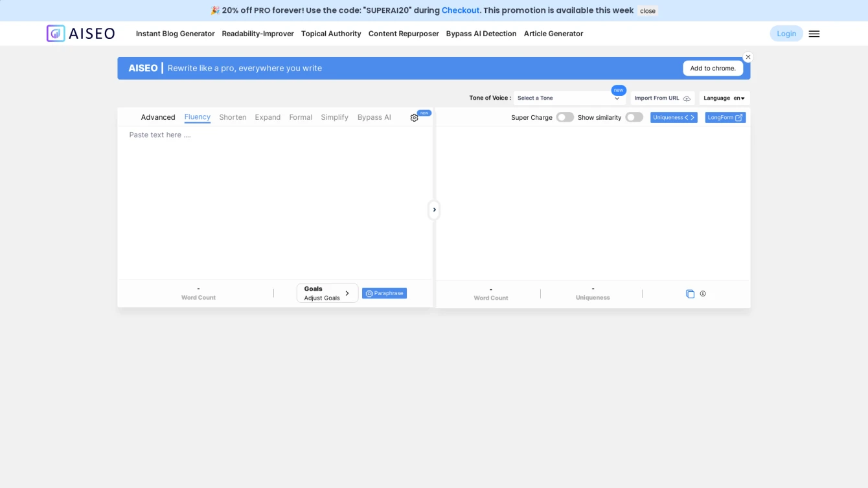Image resolution: width=868 pixels, height=488 pixels.
Task: Open Bypass AI Detection menu item
Action: click(481, 34)
